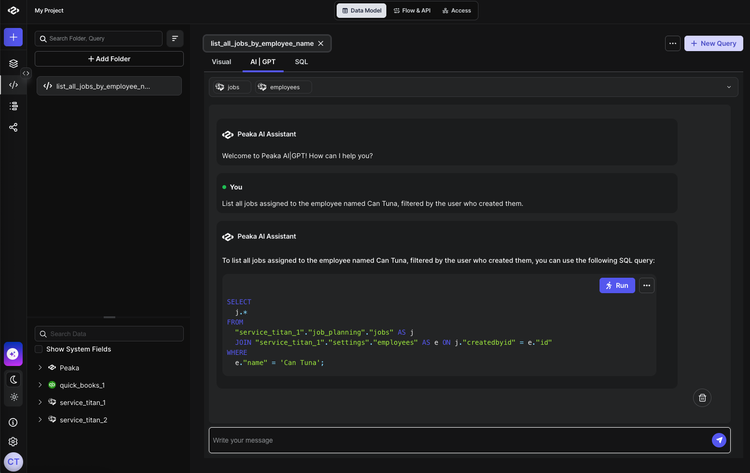Click the SQL line with 'Can Tuna' filter
Image resolution: width=750 pixels, height=473 pixels.
pyautogui.click(x=279, y=363)
